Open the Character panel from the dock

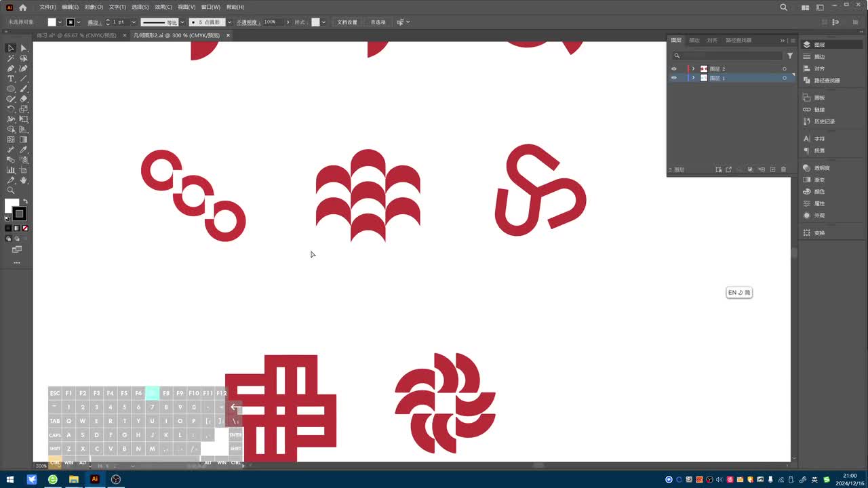click(814, 139)
